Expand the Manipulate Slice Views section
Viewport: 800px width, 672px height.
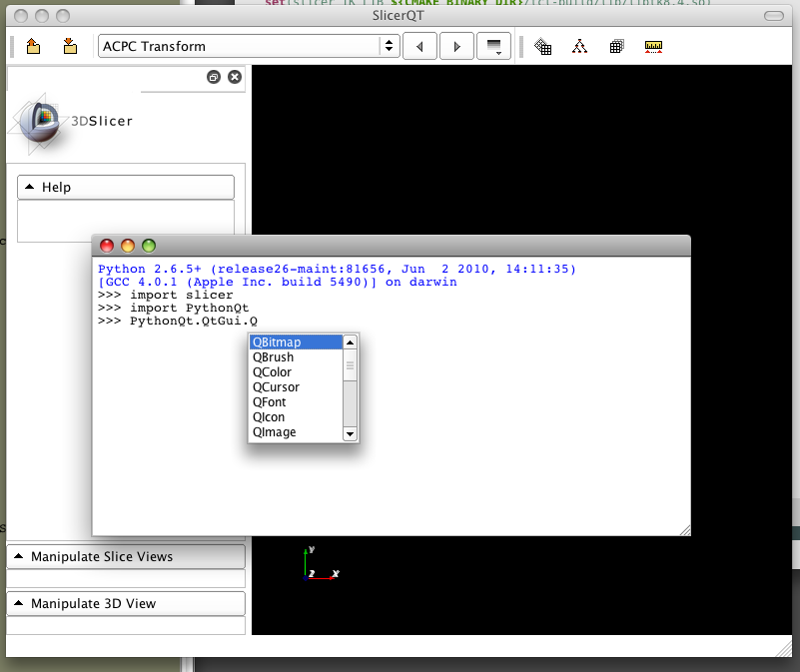[x=126, y=556]
